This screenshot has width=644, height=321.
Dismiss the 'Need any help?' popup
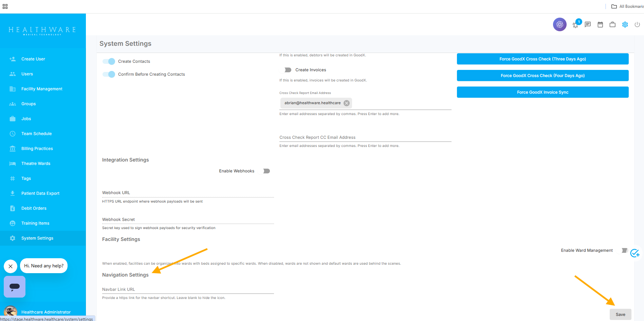(11, 266)
